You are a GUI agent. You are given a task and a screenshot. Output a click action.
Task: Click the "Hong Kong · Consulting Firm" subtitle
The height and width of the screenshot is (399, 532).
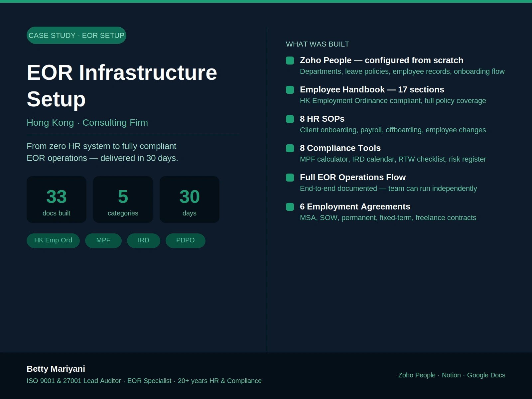point(87,123)
